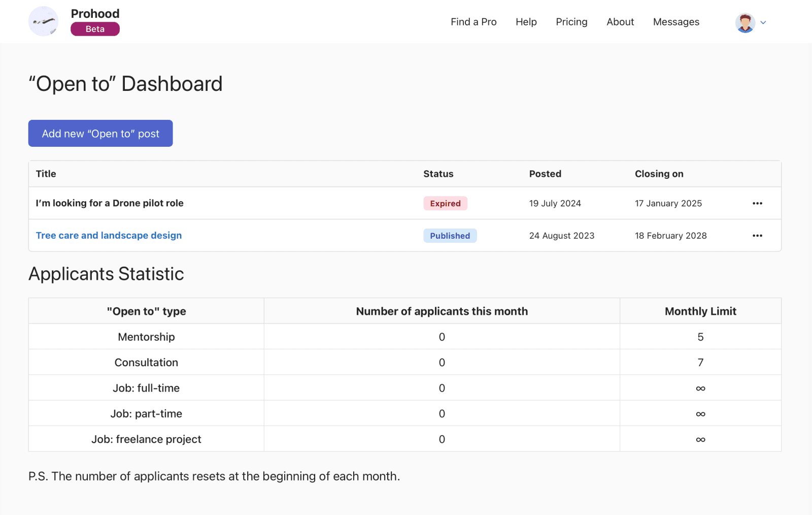
Task: Click the Posted column header
Action: 545,174
